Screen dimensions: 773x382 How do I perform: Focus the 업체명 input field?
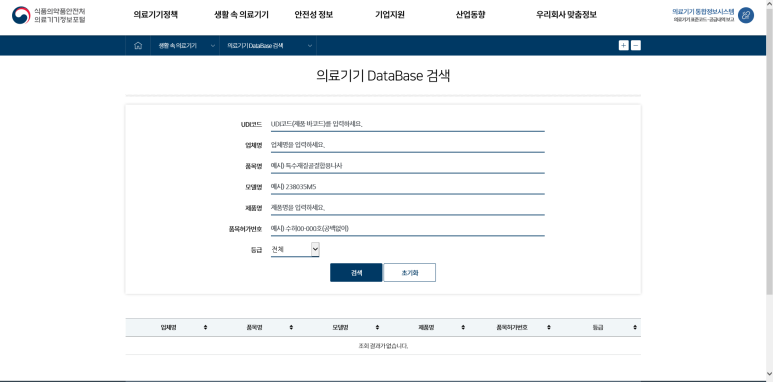pos(408,145)
